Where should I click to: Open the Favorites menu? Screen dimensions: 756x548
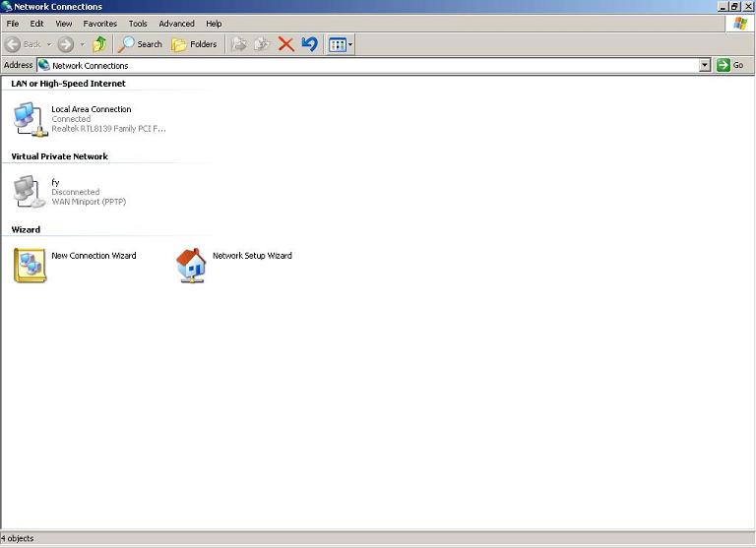click(99, 24)
